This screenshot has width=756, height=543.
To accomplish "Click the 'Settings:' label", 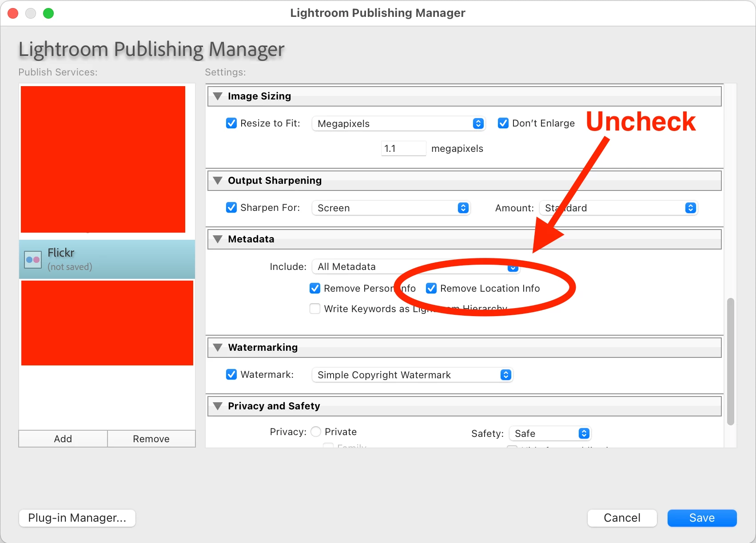I will [x=225, y=72].
